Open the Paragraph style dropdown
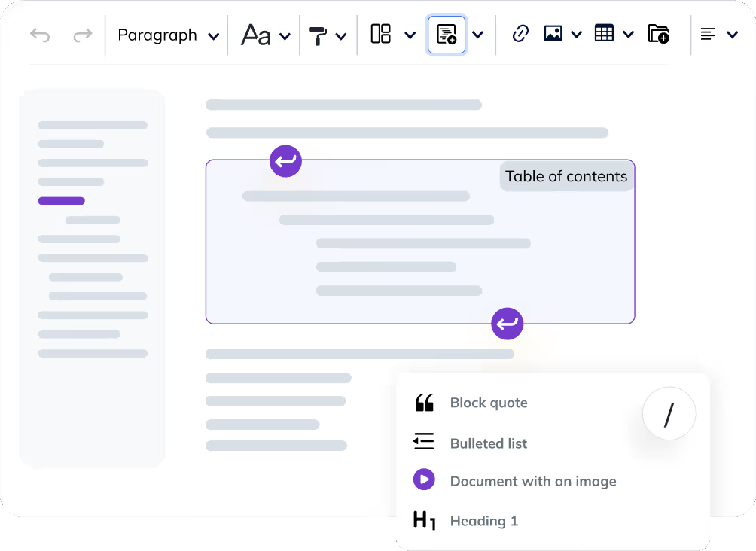The width and height of the screenshot is (756, 551). click(x=166, y=35)
